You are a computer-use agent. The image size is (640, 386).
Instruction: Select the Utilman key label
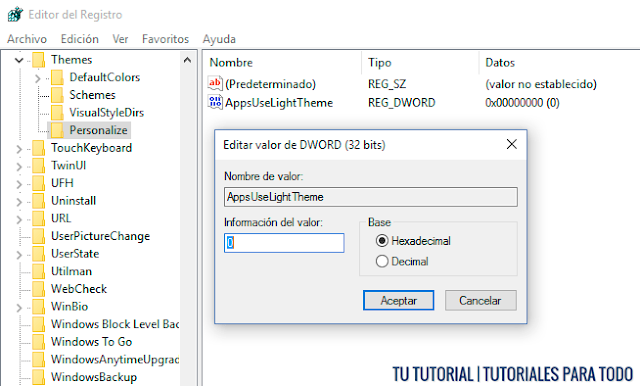tap(71, 271)
